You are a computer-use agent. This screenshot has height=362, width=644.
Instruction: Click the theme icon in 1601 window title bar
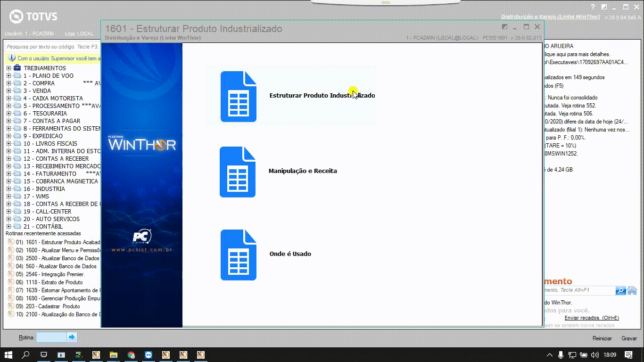505,27
